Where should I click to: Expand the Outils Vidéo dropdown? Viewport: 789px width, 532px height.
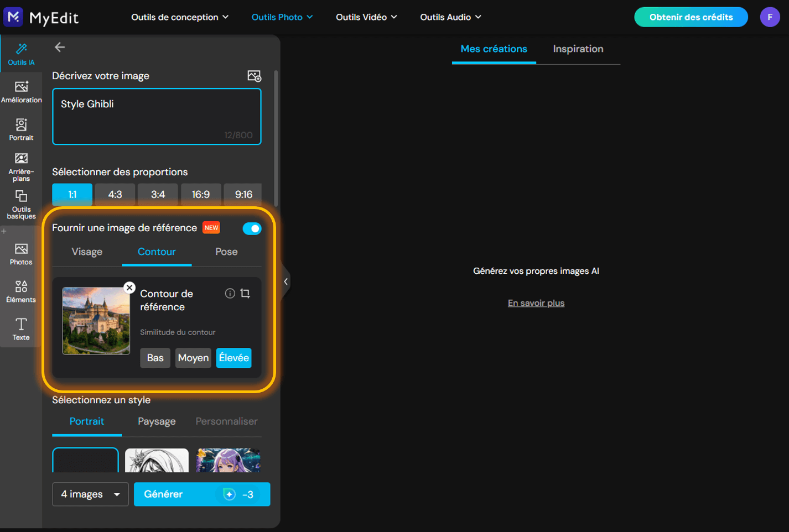coord(366,17)
